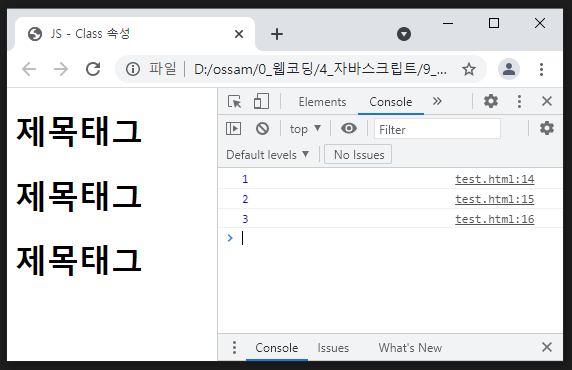The height and width of the screenshot is (370, 572).
Task: Click the second 제목태그 heading
Action: (x=79, y=196)
